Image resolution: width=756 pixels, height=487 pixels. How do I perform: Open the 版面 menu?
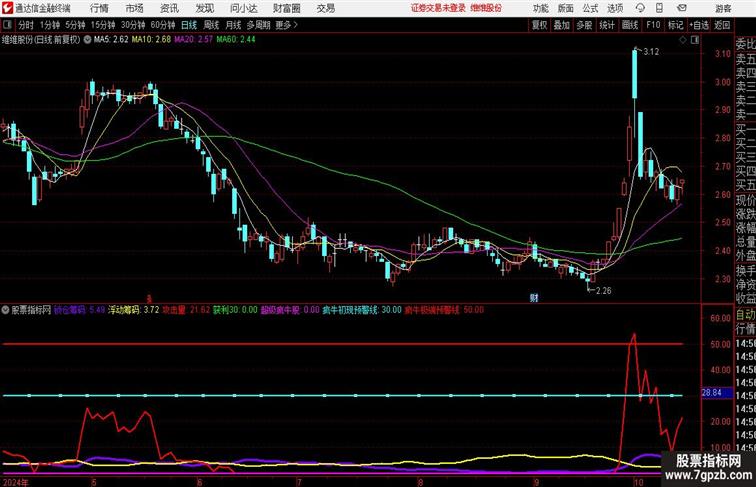point(566,8)
